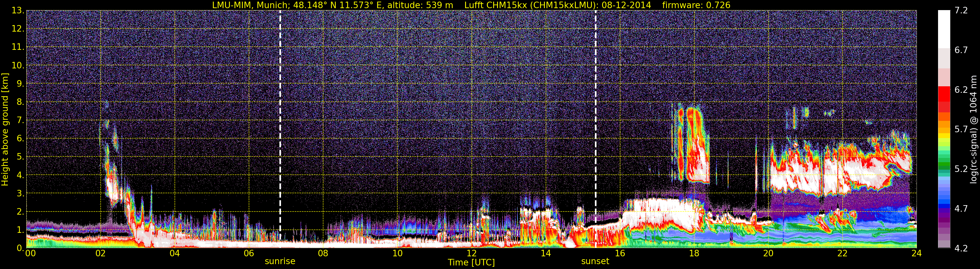This screenshot has width=980, height=269.
Task: Click the 12. tick on the height axis
Action: click(18, 29)
